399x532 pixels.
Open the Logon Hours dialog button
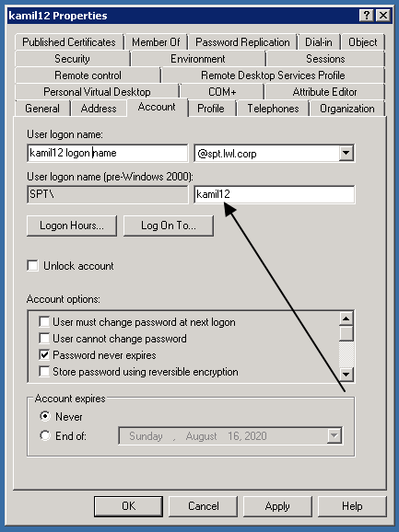(x=72, y=226)
